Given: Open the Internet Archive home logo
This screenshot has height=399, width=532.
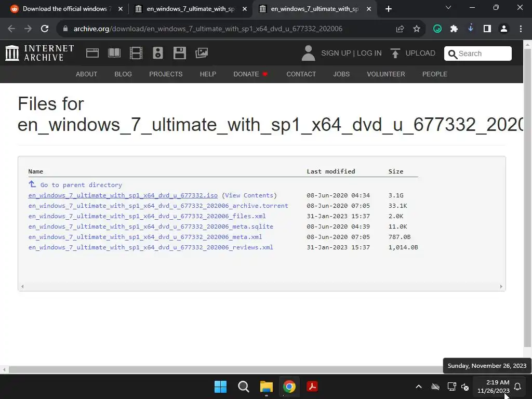Looking at the screenshot, I should click(39, 54).
